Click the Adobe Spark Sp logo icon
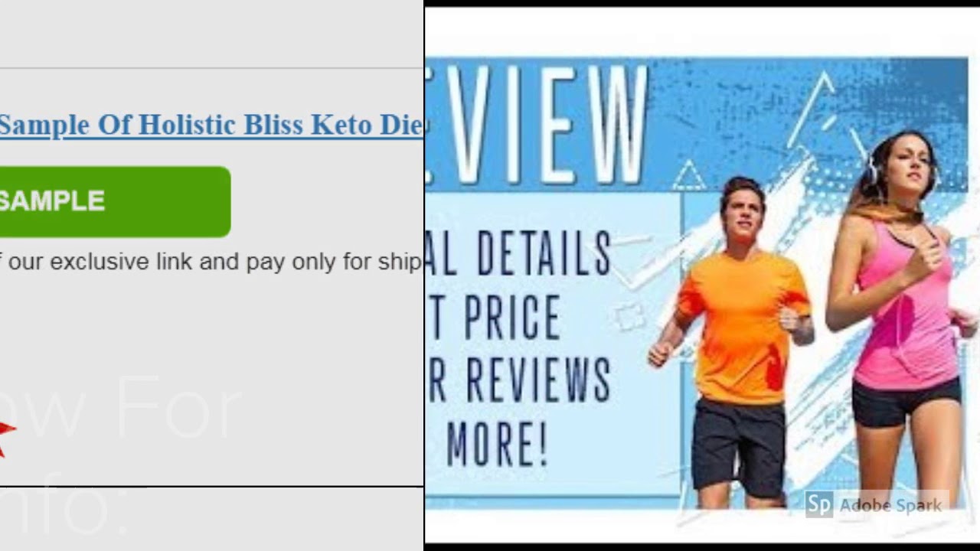Image resolution: width=980 pixels, height=551 pixels. pyautogui.click(x=818, y=506)
